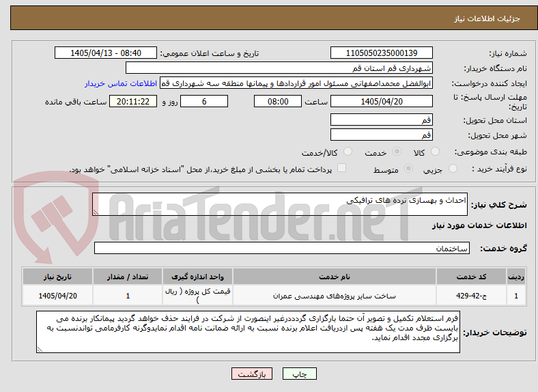Click the row number cell 1 under ردیف
Viewport: 538px width, 392px height.
[x=516, y=296]
